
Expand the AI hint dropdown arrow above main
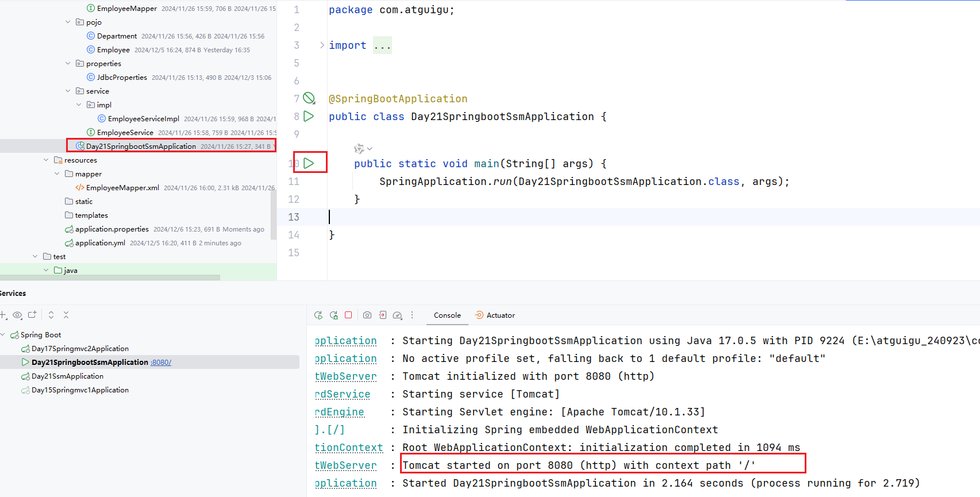pos(370,149)
